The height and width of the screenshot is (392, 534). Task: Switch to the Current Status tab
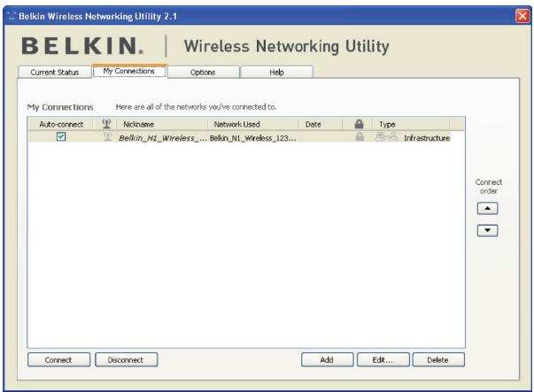[55, 73]
